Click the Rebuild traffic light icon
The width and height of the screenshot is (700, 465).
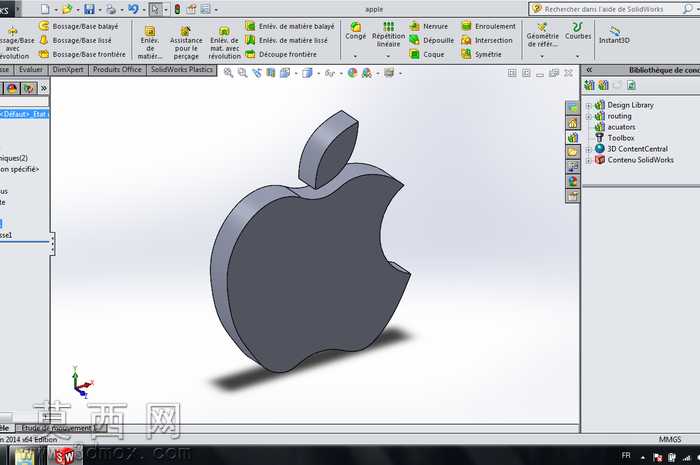tap(178, 9)
